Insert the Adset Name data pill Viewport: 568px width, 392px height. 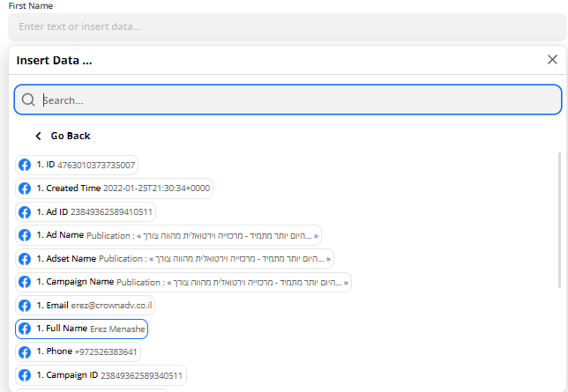[174, 259]
